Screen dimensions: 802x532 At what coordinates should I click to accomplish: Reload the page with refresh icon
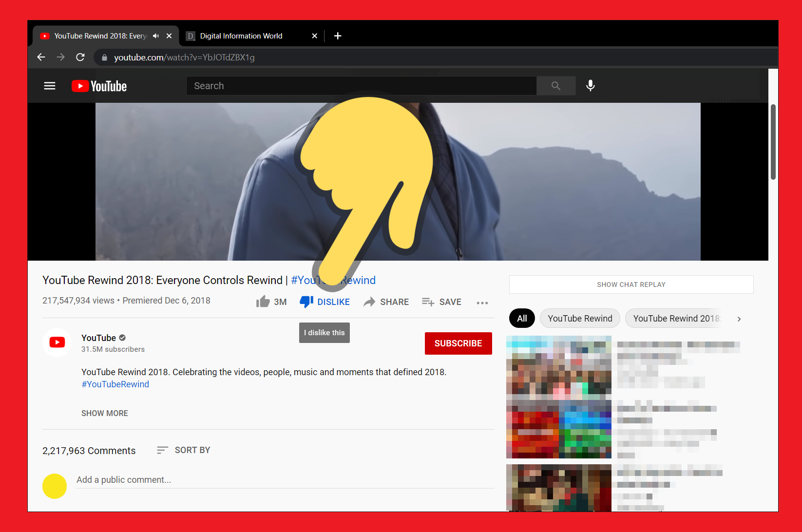80,57
